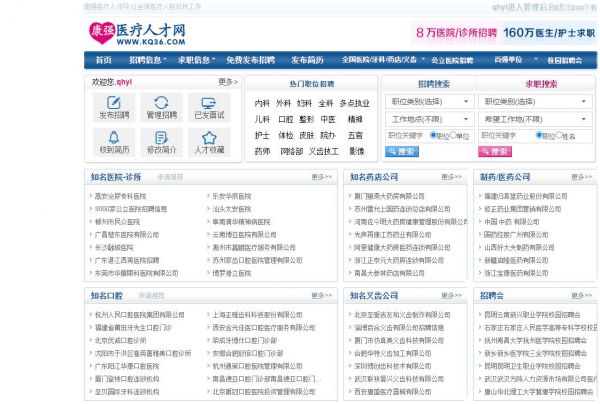This screenshot has height=404, width=600.
Task: Click the pink 搜索 button
Action: tap(495, 152)
